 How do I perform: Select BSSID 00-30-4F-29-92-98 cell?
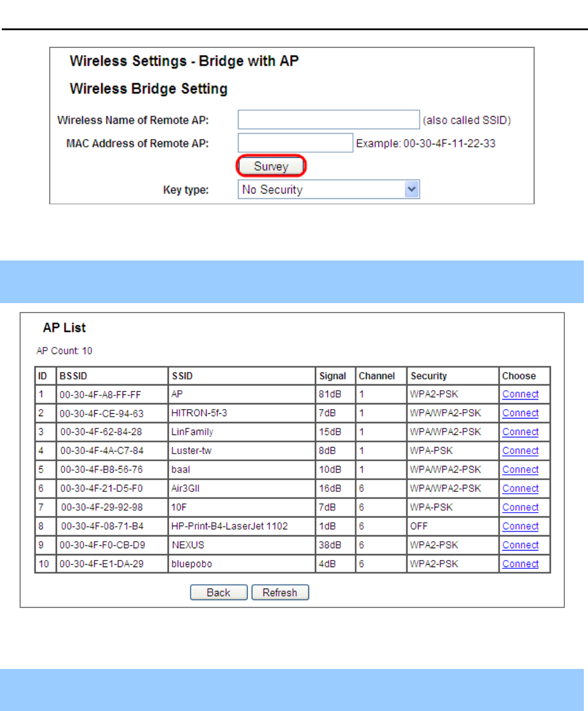112,507
